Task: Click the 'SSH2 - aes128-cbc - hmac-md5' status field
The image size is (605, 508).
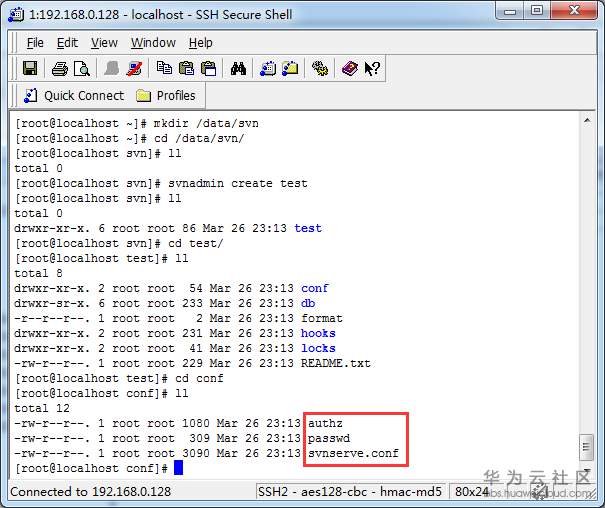Action: pos(350,492)
